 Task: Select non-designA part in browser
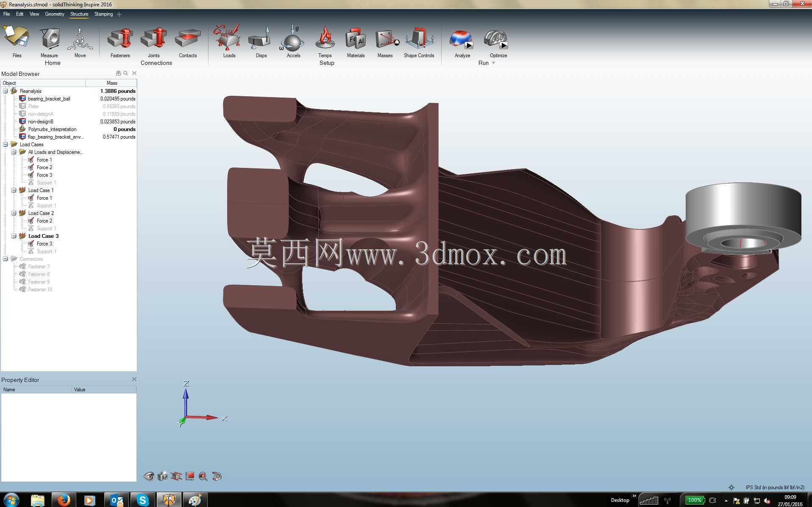pyautogui.click(x=41, y=114)
